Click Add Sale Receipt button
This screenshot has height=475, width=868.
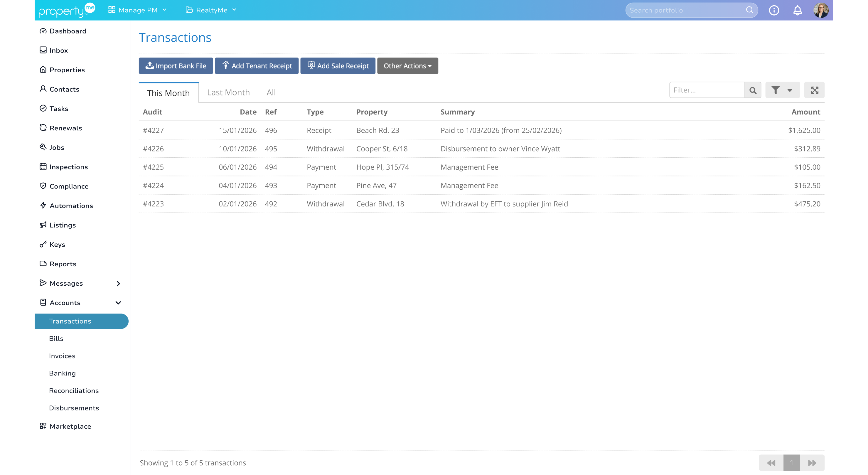point(338,66)
